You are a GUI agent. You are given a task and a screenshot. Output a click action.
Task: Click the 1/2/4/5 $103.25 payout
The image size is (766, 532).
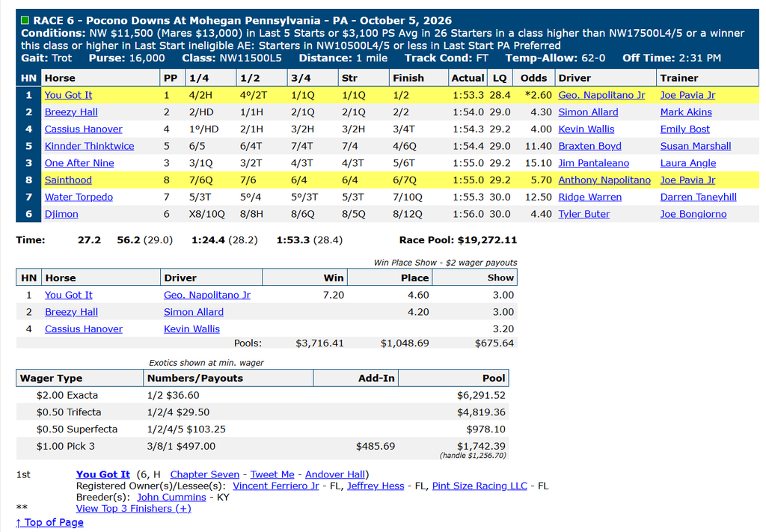click(186, 429)
